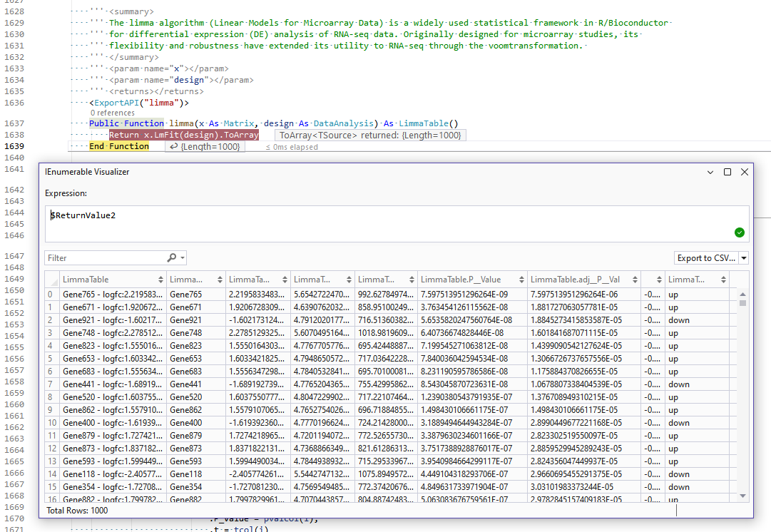Click the '≤ 0ms elapsed' PerfTip

pyautogui.click(x=292, y=147)
